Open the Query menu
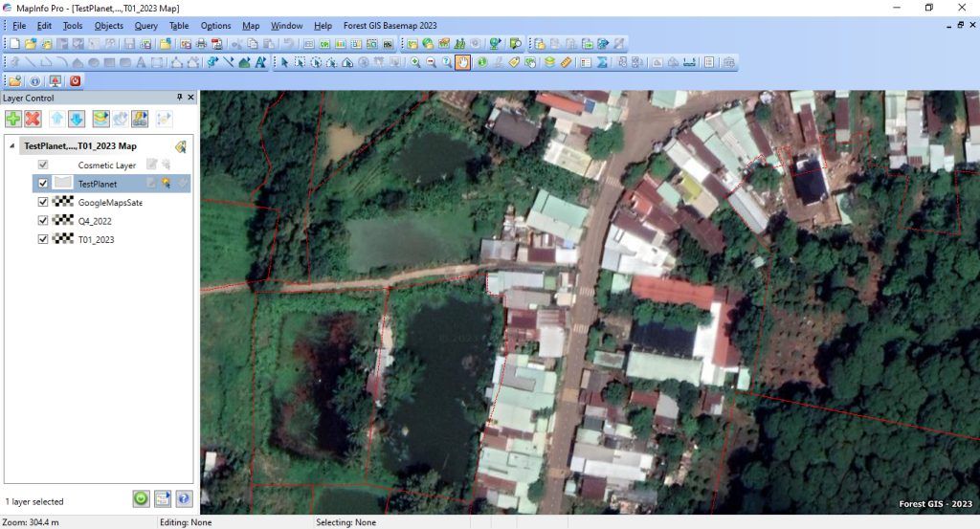 point(145,26)
